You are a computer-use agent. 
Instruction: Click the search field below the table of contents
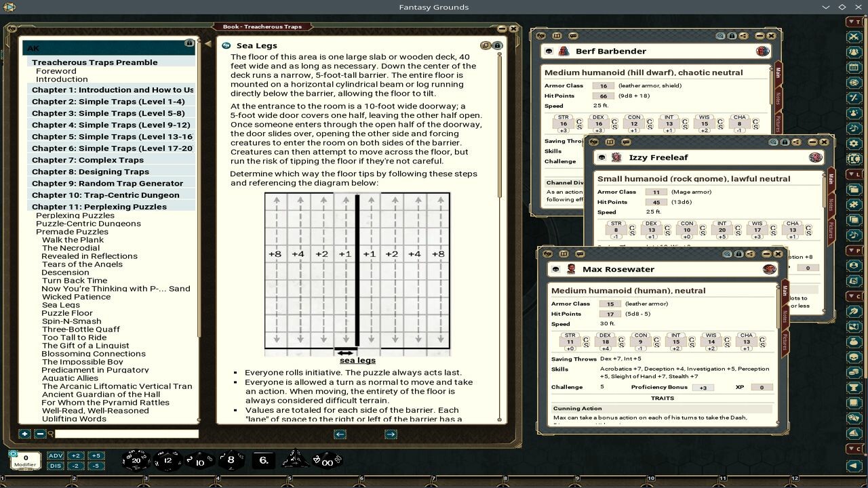coord(119,434)
